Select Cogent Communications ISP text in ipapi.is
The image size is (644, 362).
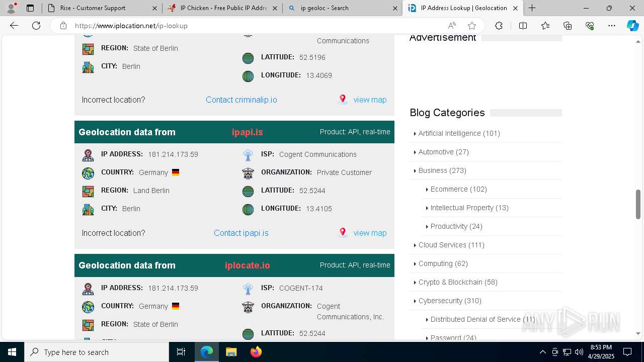click(x=317, y=154)
